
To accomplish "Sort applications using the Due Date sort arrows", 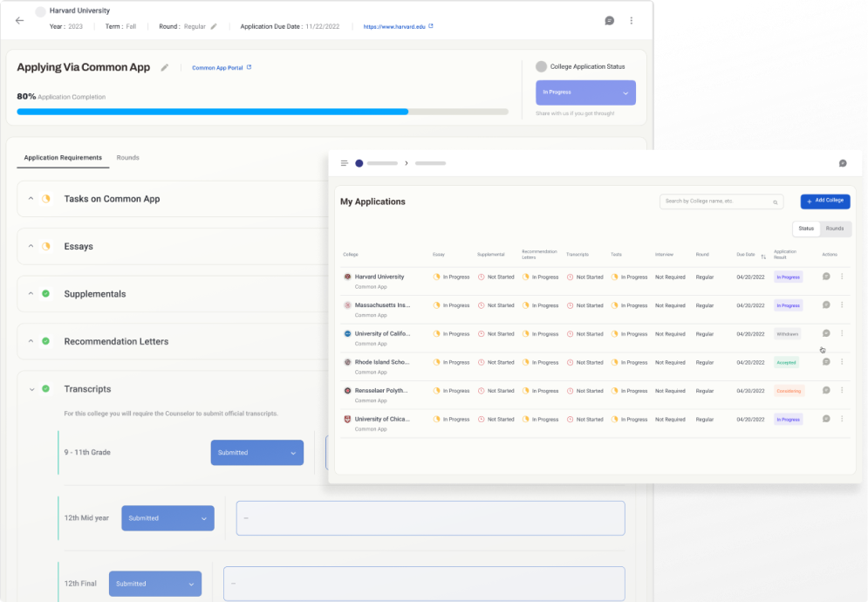I will click(x=763, y=257).
